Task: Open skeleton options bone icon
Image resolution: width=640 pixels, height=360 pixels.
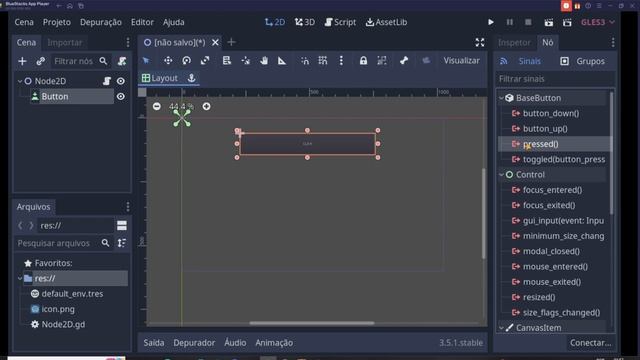Action: [404, 61]
